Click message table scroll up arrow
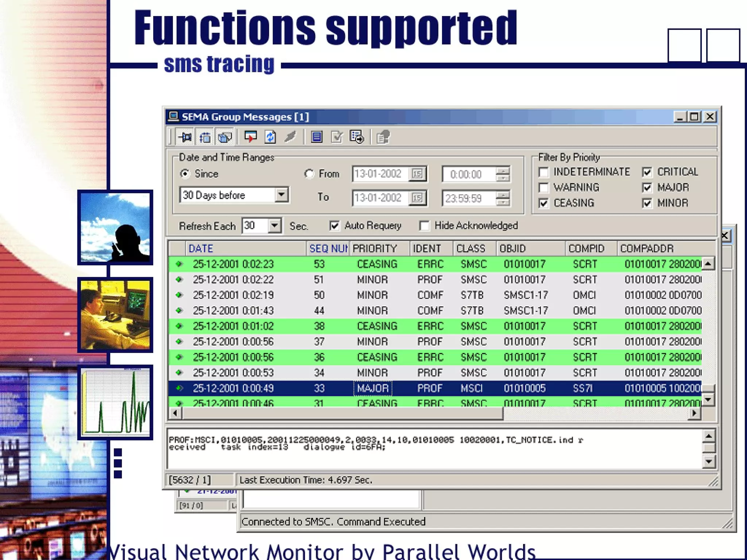 [x=708, y=264]
